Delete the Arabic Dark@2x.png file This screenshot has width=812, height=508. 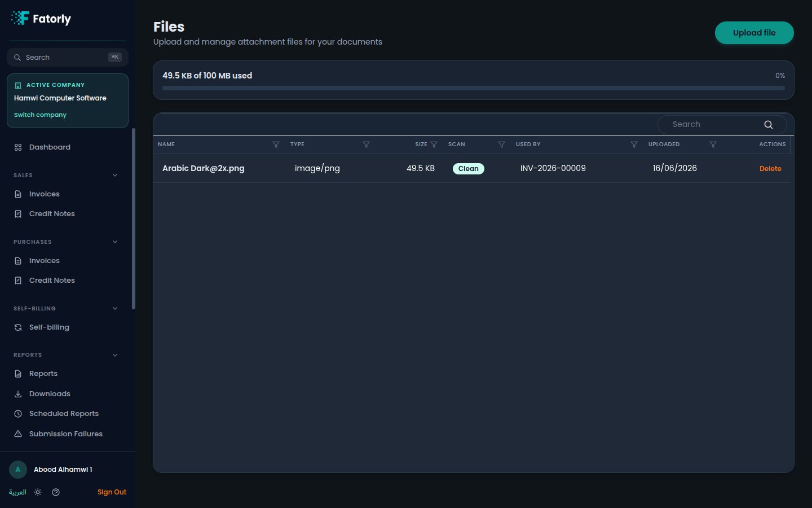point(770,169)
